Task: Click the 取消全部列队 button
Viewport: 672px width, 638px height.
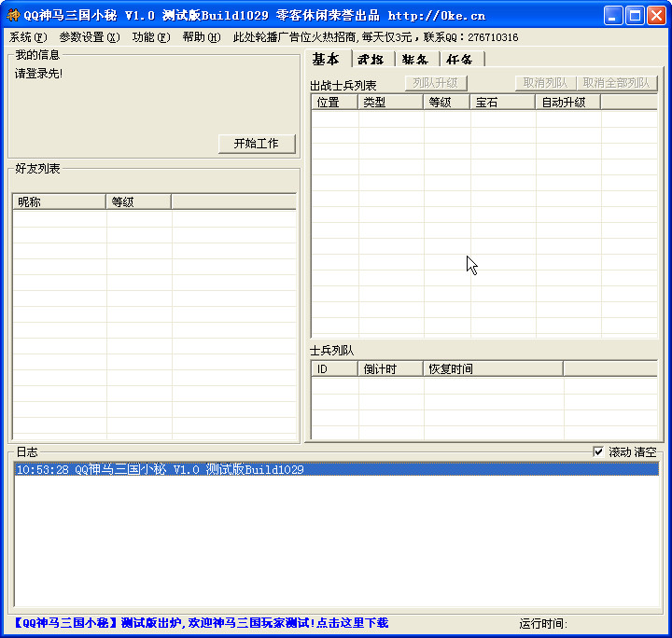Action: tap(617, 83)
